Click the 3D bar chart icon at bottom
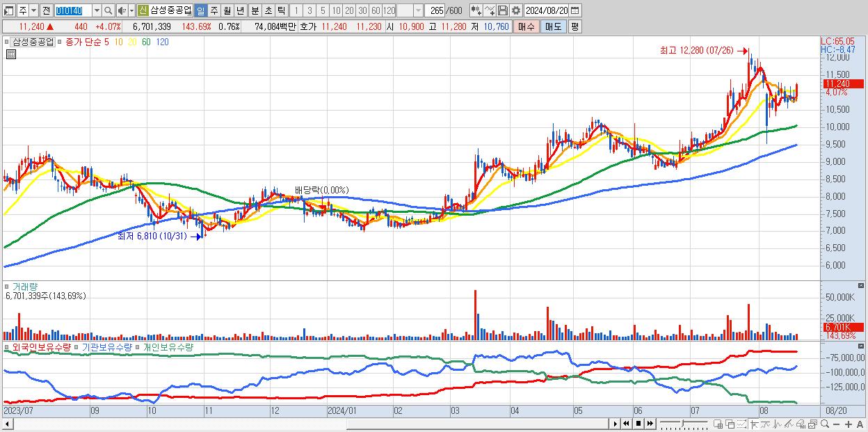868x432 pixels. [x=801, y=424]
